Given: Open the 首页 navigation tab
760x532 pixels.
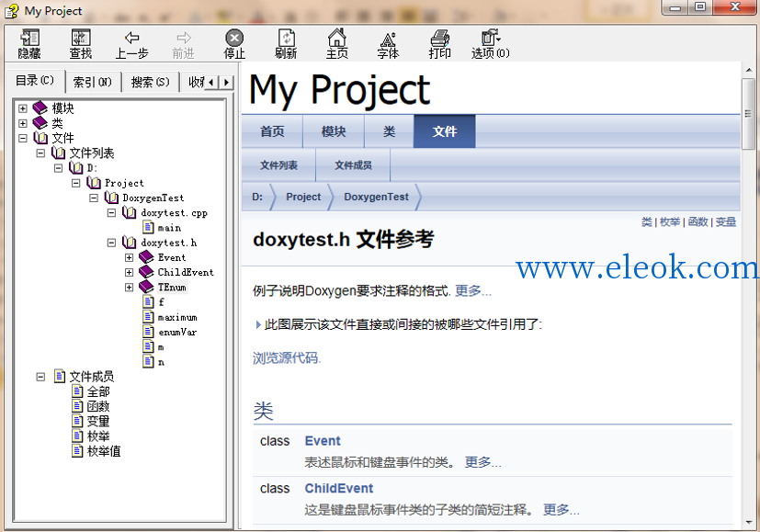Looking at the screenshot, I should tap(272, 131).
